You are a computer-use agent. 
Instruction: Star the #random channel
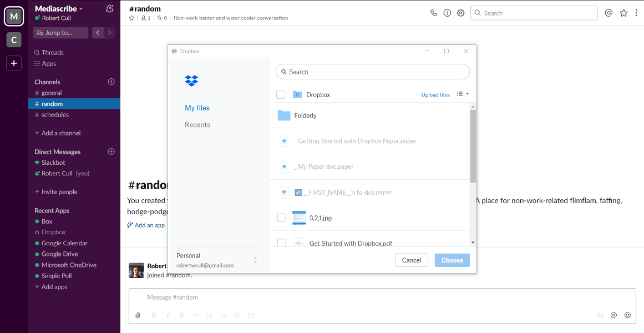(x=131, y=18)
